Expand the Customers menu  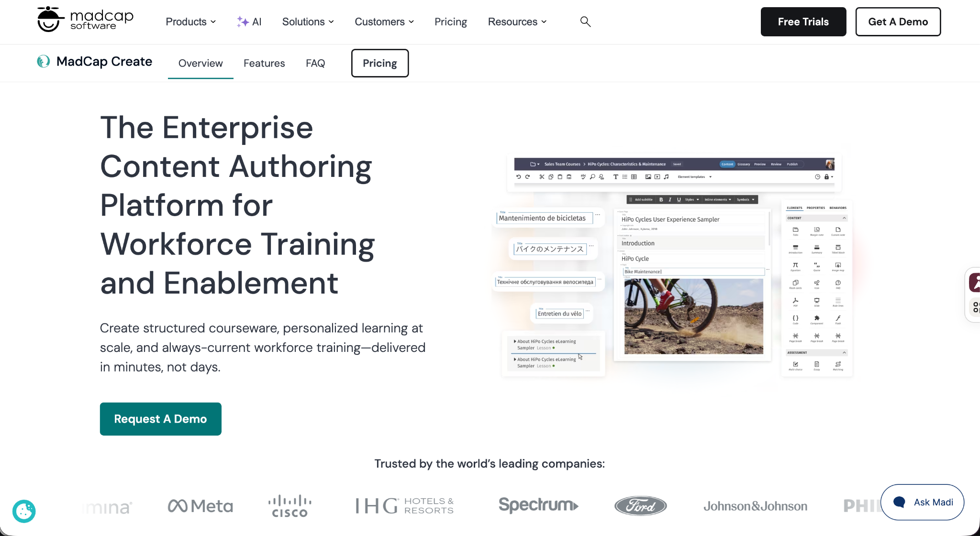384,22
